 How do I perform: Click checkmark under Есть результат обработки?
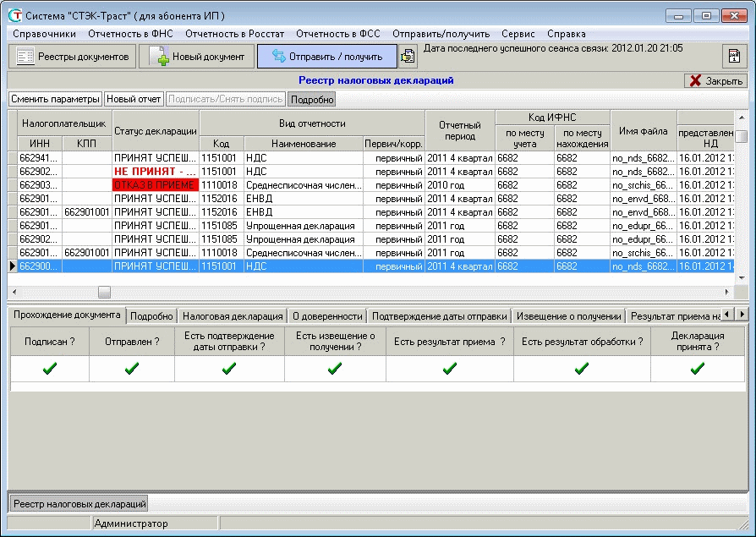coord(582,369)
